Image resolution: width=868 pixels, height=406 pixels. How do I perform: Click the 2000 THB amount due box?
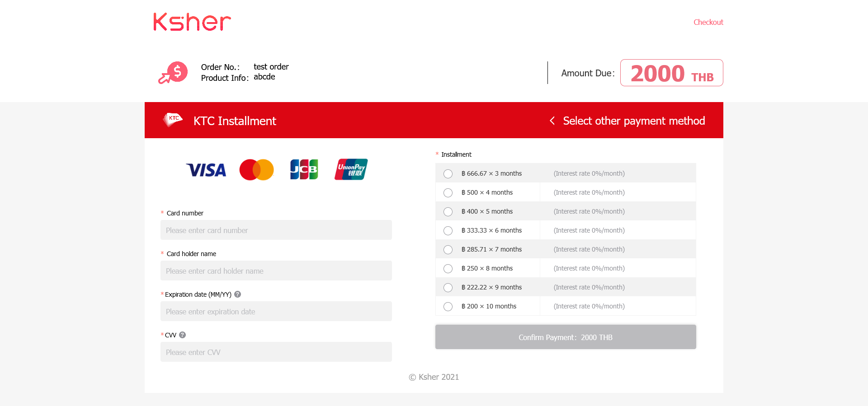(672, 73)
